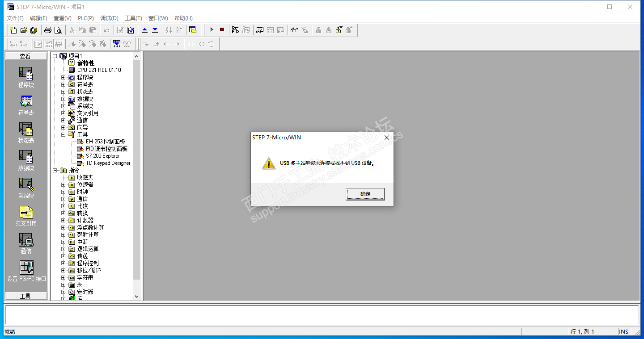Screen dimensions: 644x339
Task: Open 设置 PG/PC 接口 in the View bar
Action: pos(26,271)
